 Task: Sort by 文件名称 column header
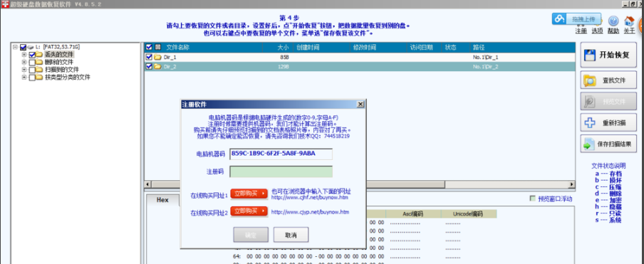click(x=178, y=47)
